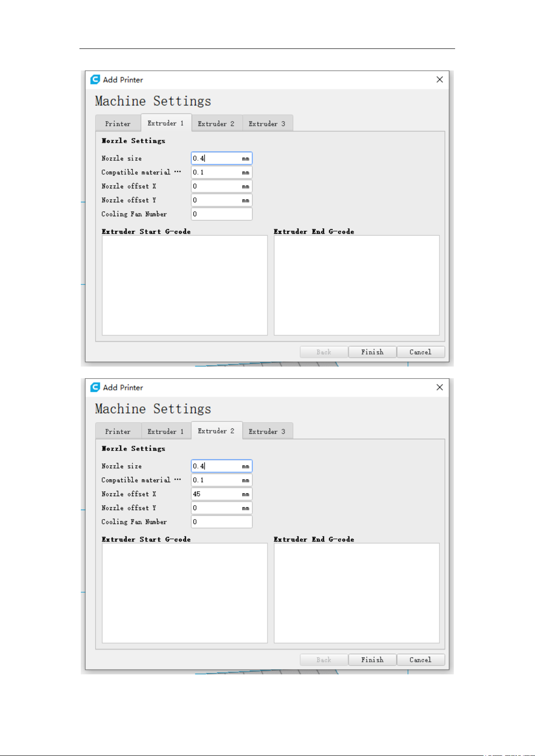Click Compatible material field in upper dialog
Screen dimensions: 535x756
click(x=222, y=172)
